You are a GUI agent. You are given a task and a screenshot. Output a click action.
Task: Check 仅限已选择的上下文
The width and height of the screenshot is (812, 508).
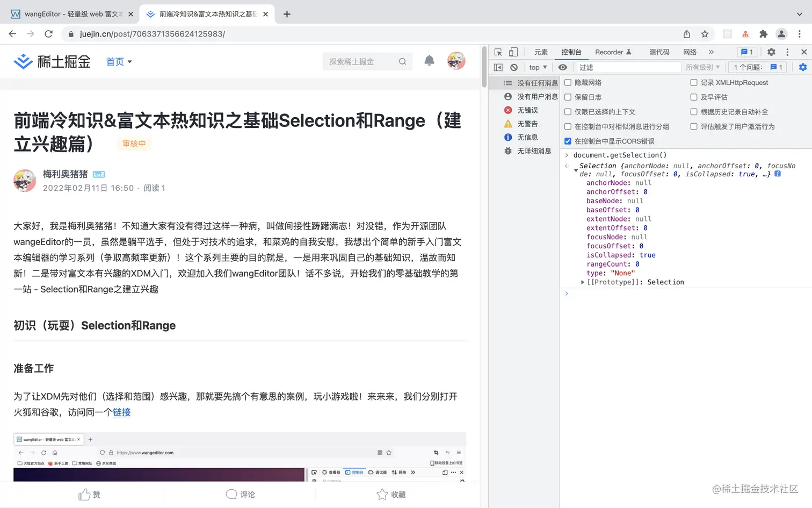pos(568,112)
